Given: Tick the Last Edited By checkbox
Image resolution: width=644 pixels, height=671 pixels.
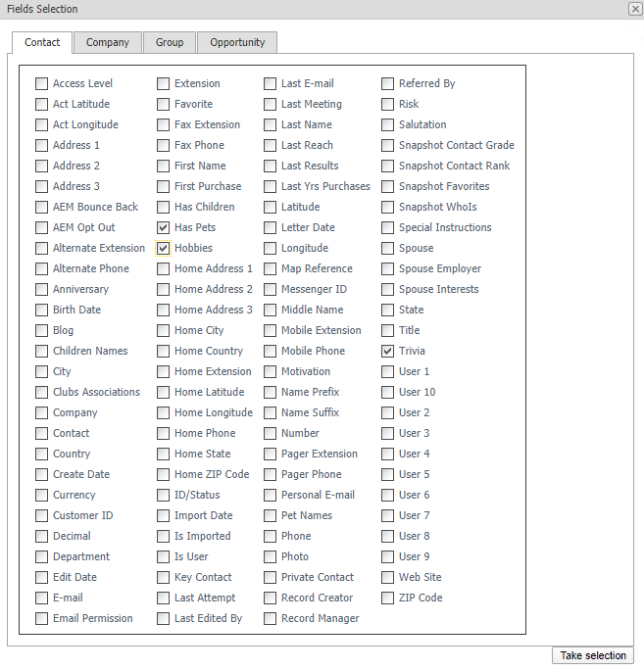Looking at the screenshot, I should (163, 618).
